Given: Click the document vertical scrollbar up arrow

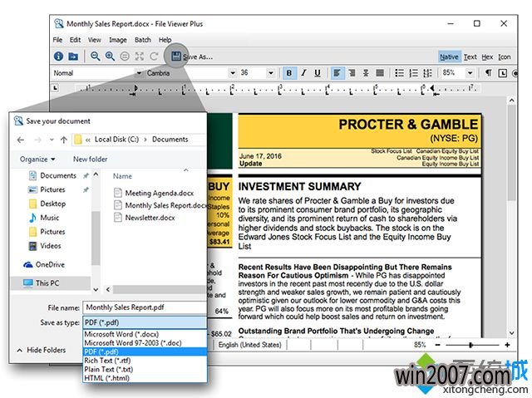Looking at the screenshot, I should coord(512,101).
